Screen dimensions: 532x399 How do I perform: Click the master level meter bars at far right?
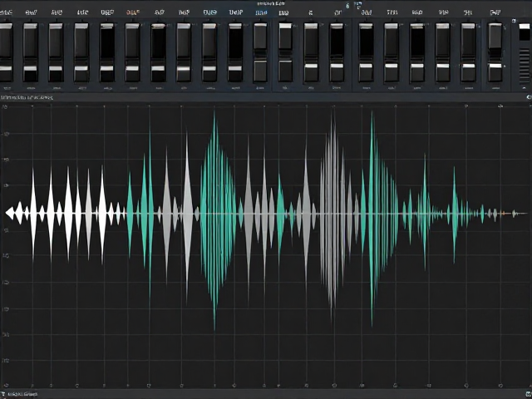525,66
